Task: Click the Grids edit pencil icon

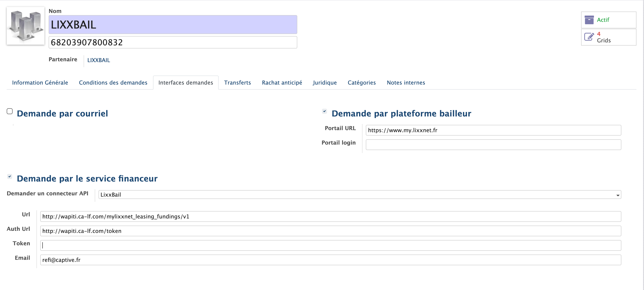Action: tap(589, 37)
